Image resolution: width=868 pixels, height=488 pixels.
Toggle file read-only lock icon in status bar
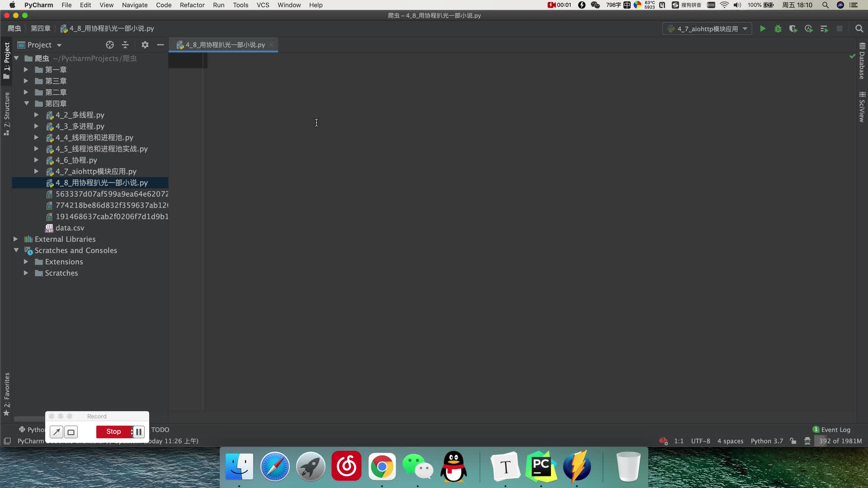tap(793, 441)
